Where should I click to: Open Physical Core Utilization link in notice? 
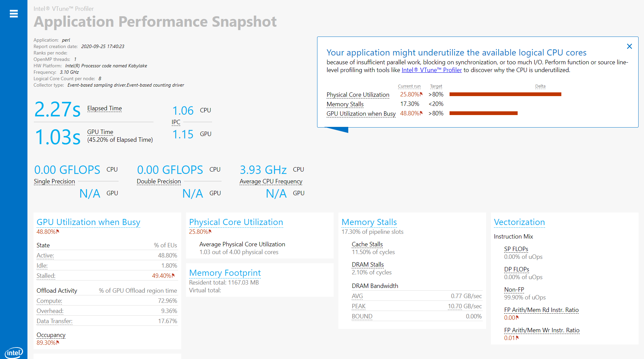pyautogui.click(x=358, y=95)
